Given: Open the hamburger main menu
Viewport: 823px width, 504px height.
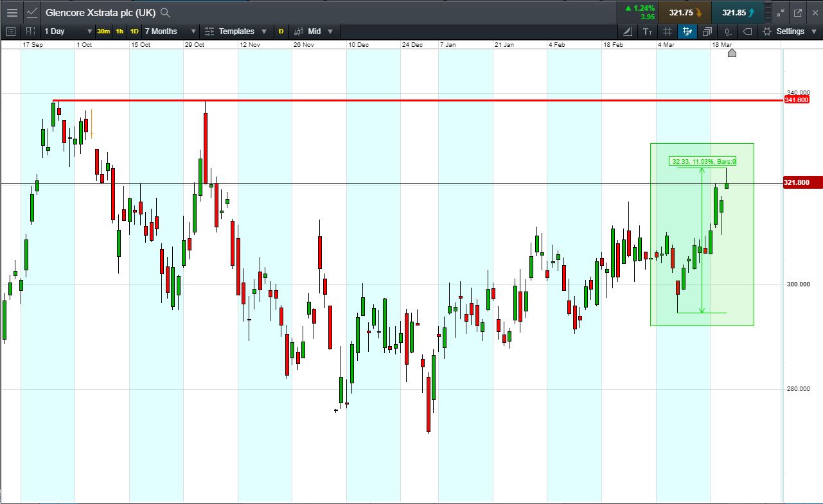Looking at the screenshot, I should point(12,12).
